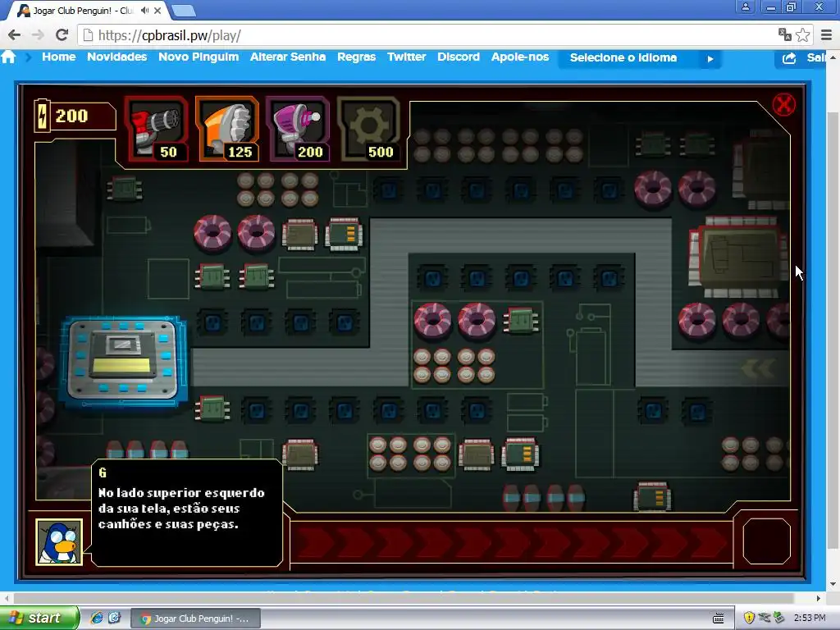Image resolution: width=840 pixels, height=630 pixels.
Task: Open Novo Pinguim page
Action: click(x=199, y=57)
